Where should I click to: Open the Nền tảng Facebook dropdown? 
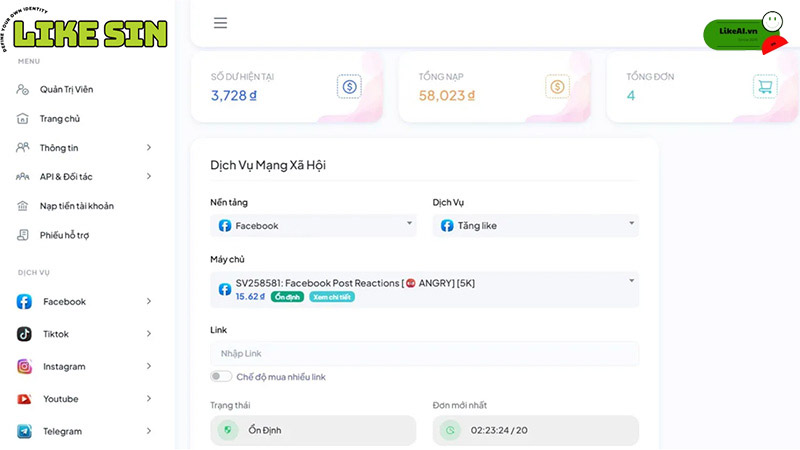313,226
